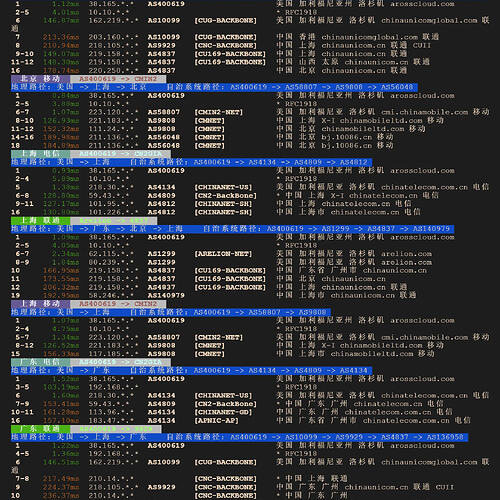The width and height of the screenshot is (500, 500).
Task: Click latency value '184.89ms'
Action: (61, 145)
